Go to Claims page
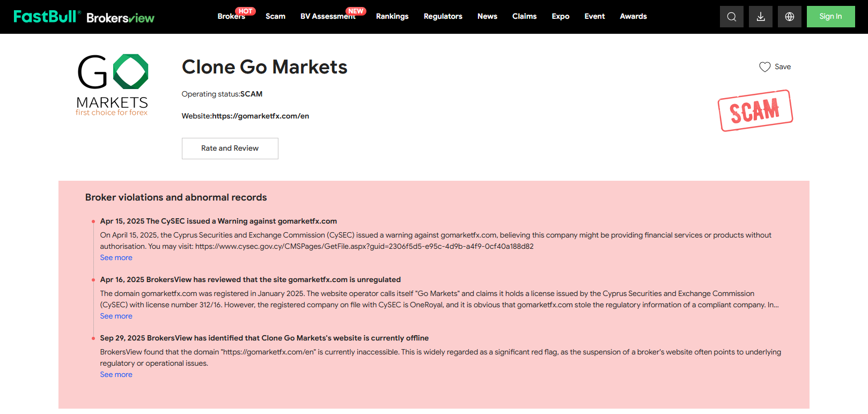The image size is (868, 414). (524, 17)
